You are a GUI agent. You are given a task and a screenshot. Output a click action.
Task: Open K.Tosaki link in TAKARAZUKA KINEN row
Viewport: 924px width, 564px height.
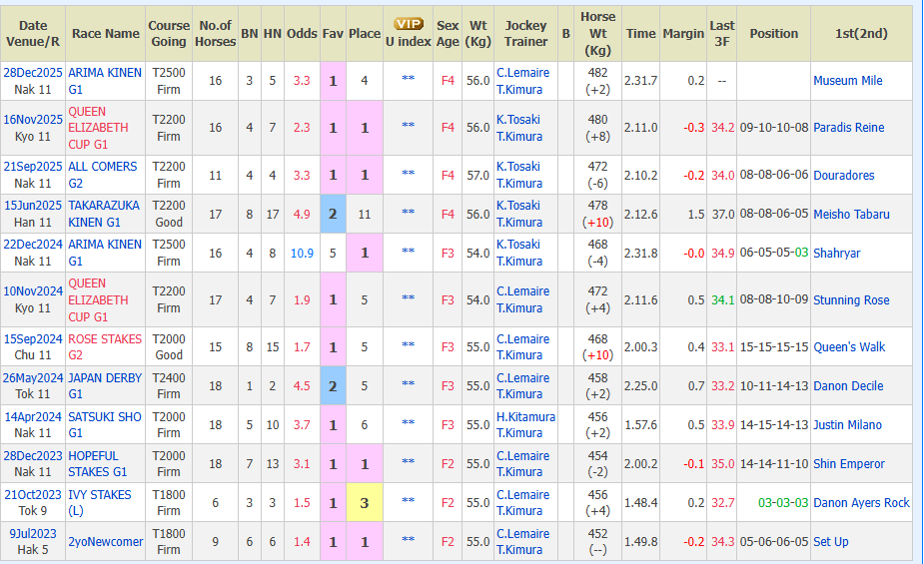pyautogui.click(x=518, y=206)
